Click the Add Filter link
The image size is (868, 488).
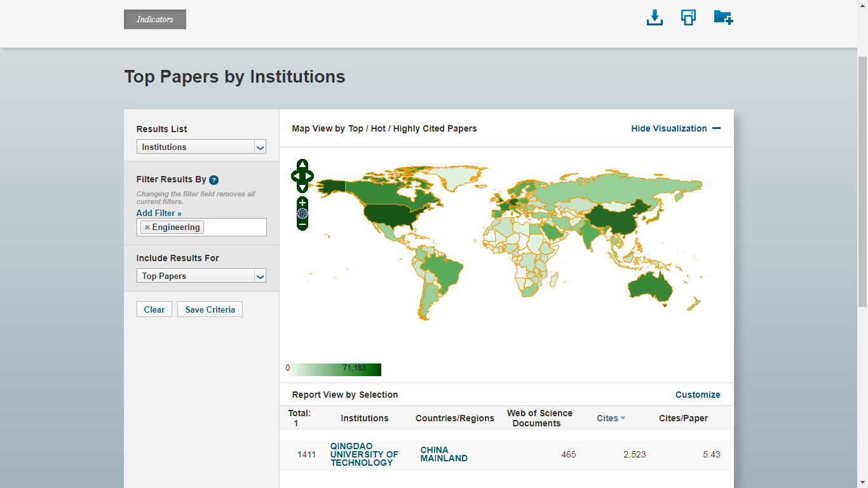(x=159, y=213)
